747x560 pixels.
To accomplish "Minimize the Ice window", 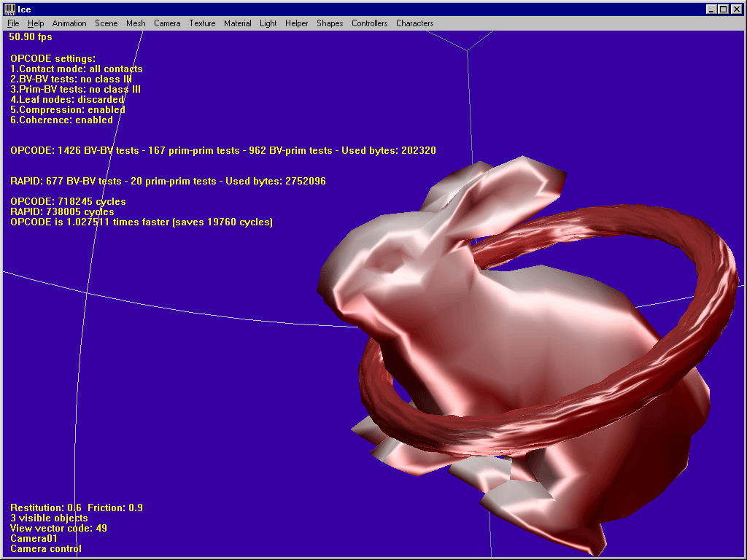I will [x=711, y=9].
